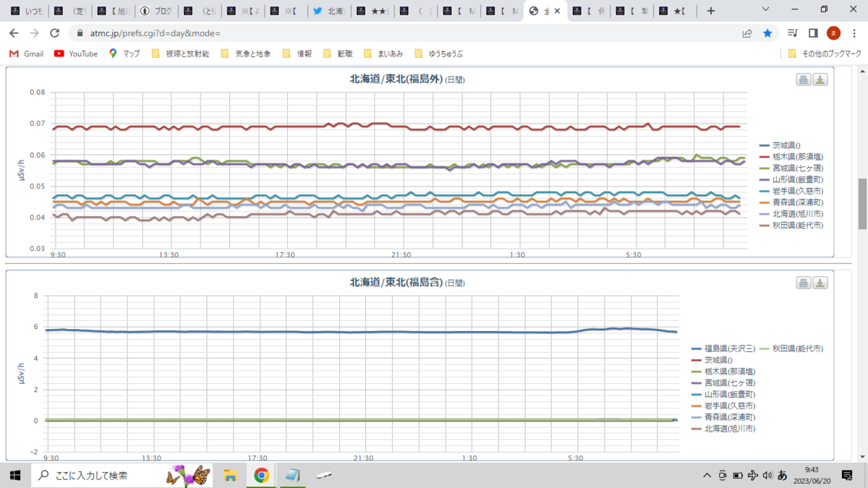The width and height of the screenshot is (868, 488).
Task: Reload the atmc.jp page
Action: 54,33
